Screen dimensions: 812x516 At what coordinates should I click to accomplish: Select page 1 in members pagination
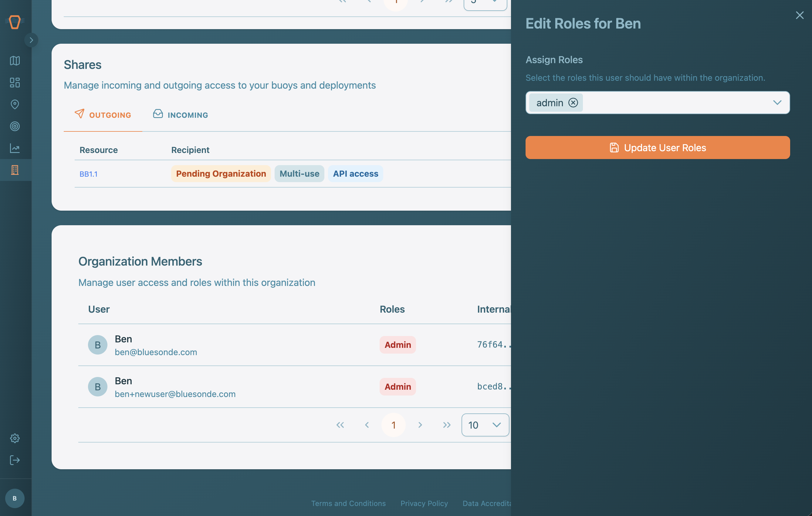(393, 425)
